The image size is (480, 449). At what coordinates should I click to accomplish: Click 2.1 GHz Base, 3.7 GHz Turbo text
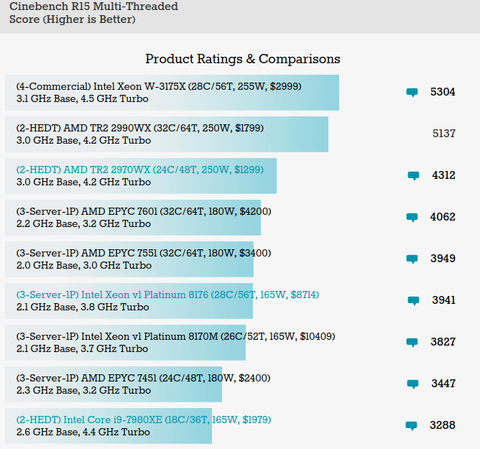(82, 349)
